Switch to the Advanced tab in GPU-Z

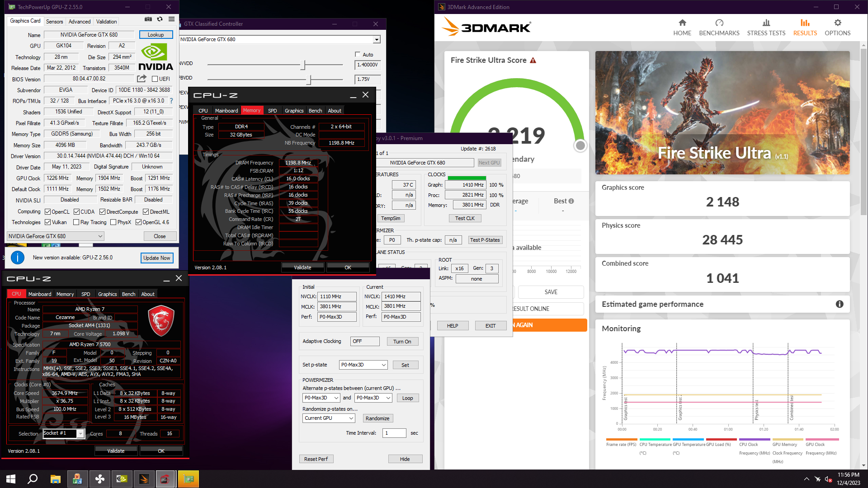80,22
